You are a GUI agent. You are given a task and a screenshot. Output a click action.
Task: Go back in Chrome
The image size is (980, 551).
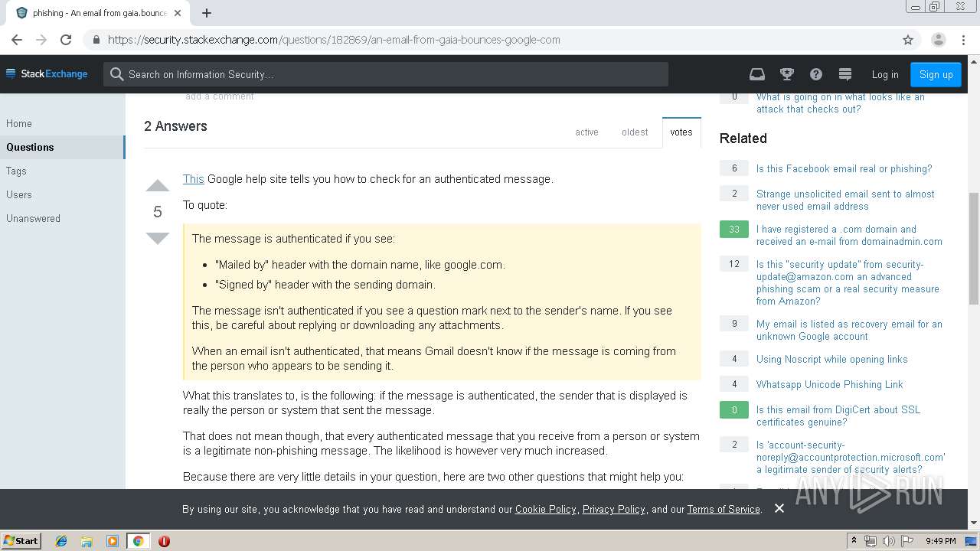click(17, 40)
